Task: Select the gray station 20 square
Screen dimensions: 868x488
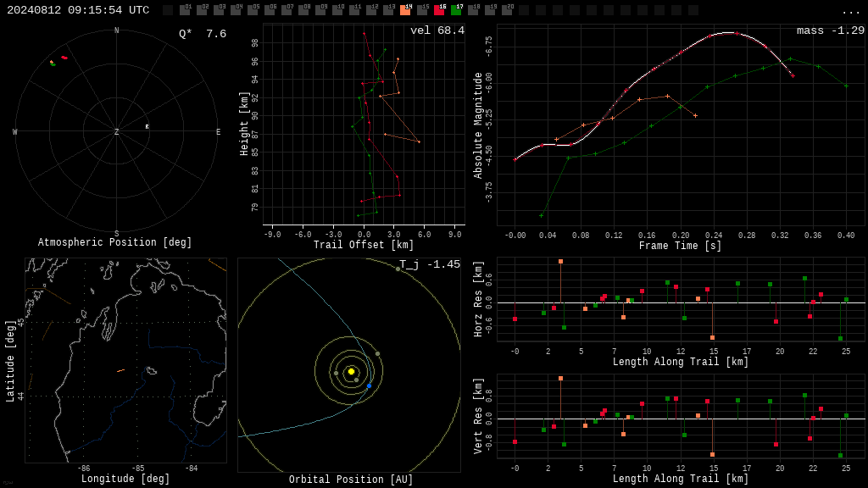Action: click(x=507, y=9)
